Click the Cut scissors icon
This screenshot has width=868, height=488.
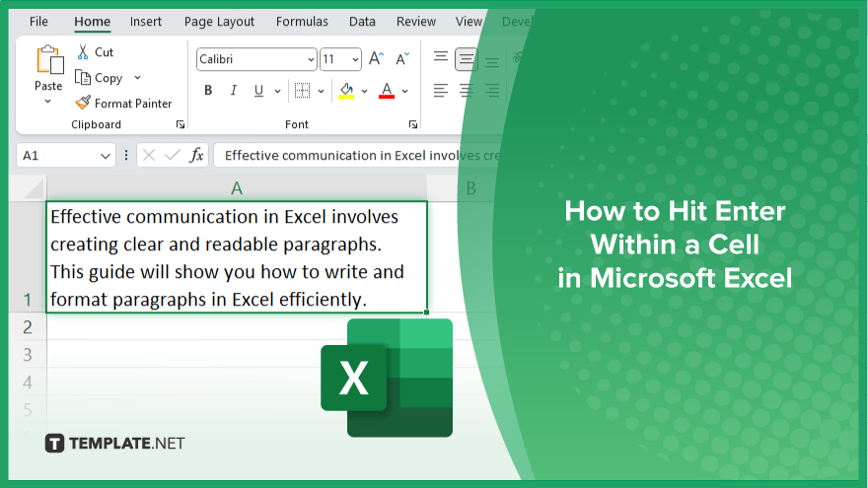[x=83, y=52]
